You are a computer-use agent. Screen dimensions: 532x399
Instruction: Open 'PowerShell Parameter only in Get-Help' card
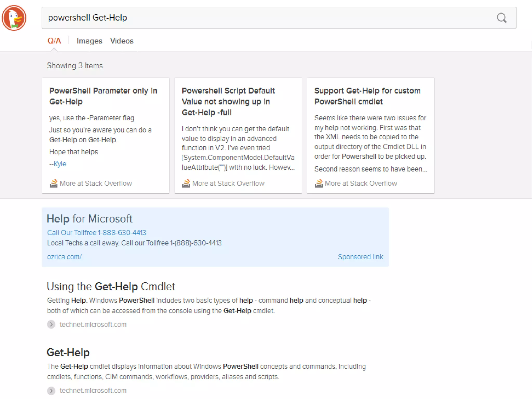(x=103, y=96)
